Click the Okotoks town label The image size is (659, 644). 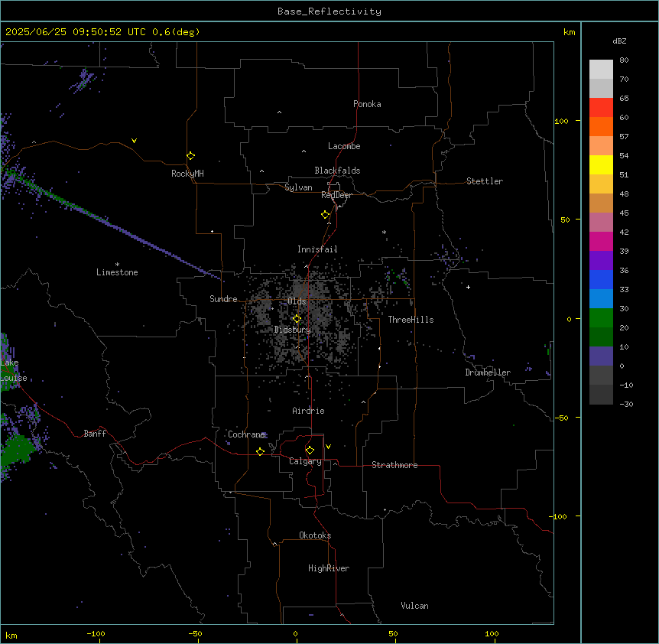[x=315, y=535]
